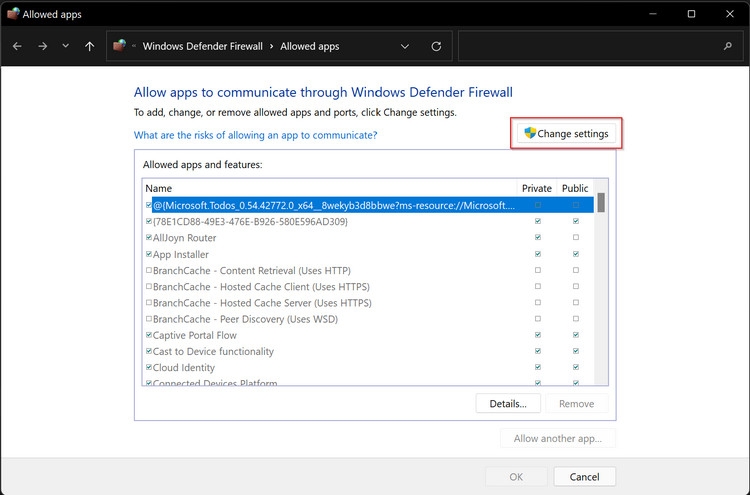Select BranchCache - Hosted Cache Client (Uses HTTPS)

point(261,286)
